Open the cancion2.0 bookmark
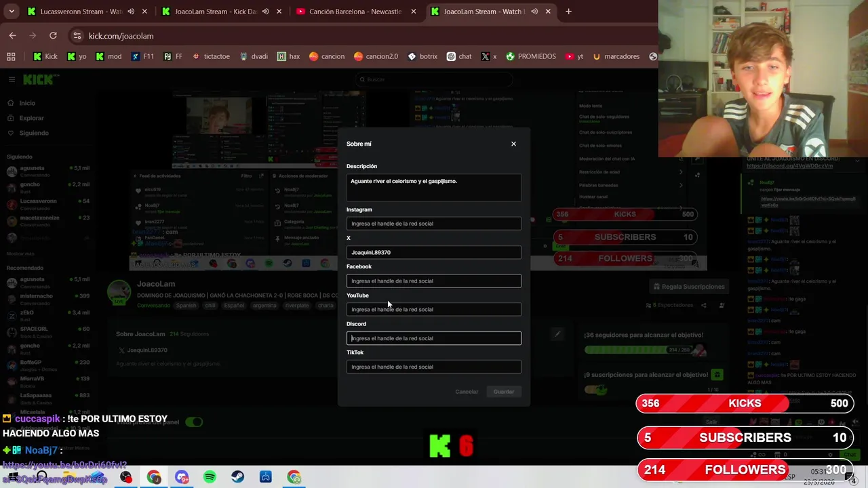This screenshot has height=488, width=868. (376, 57)
